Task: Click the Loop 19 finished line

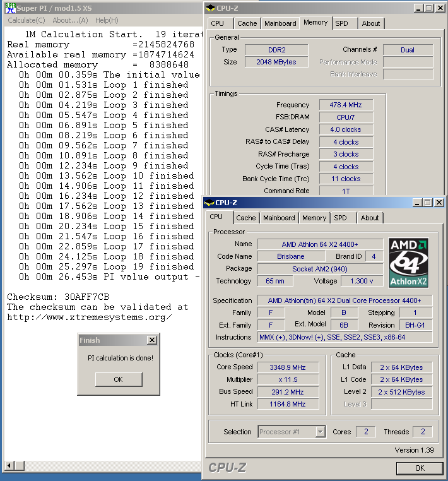Action: pos(107,266)
